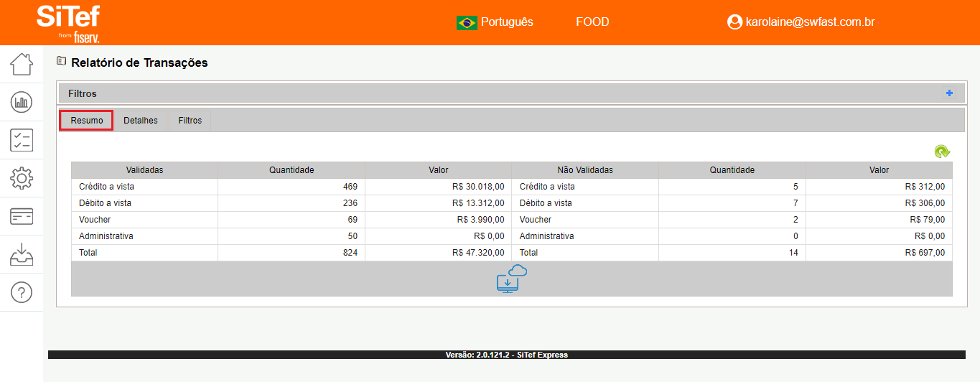Click the value R$ 30.018,00
The height and width of the screenshot is (382, 980).
[478, 187]
